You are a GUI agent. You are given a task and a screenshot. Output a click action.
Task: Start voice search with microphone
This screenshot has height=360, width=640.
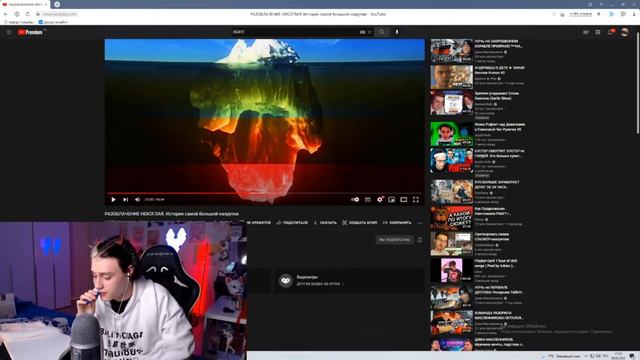coord(397,32)
